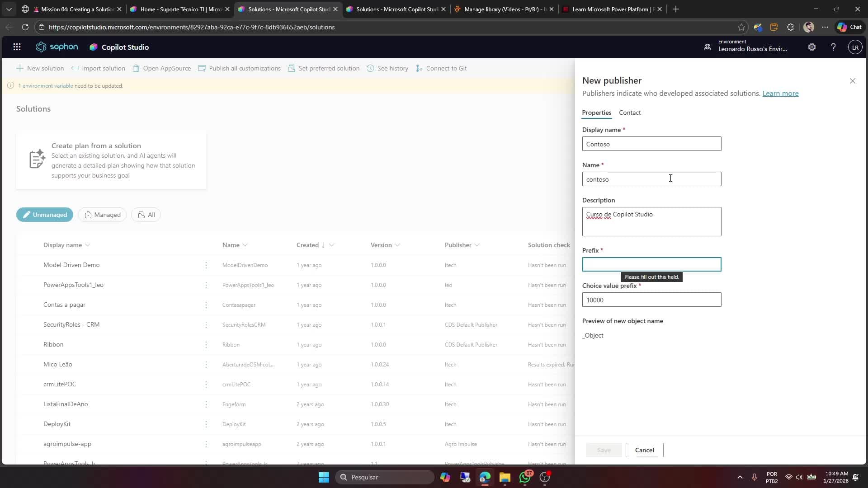Open Publisher column sort dropdown
Viewport: 868px width, 488px height.
click(477, 245)
